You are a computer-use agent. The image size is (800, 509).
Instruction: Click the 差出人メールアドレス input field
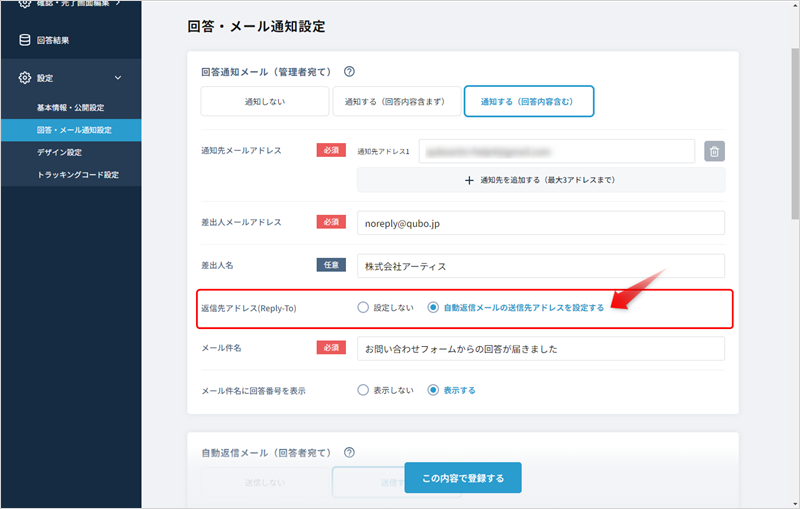coord(540,224)
